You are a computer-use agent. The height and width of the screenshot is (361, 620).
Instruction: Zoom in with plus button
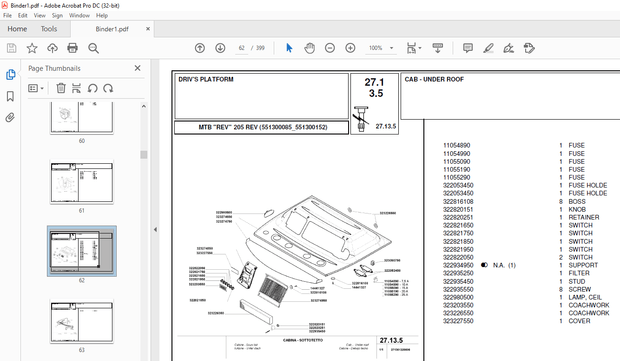(350, 48)
